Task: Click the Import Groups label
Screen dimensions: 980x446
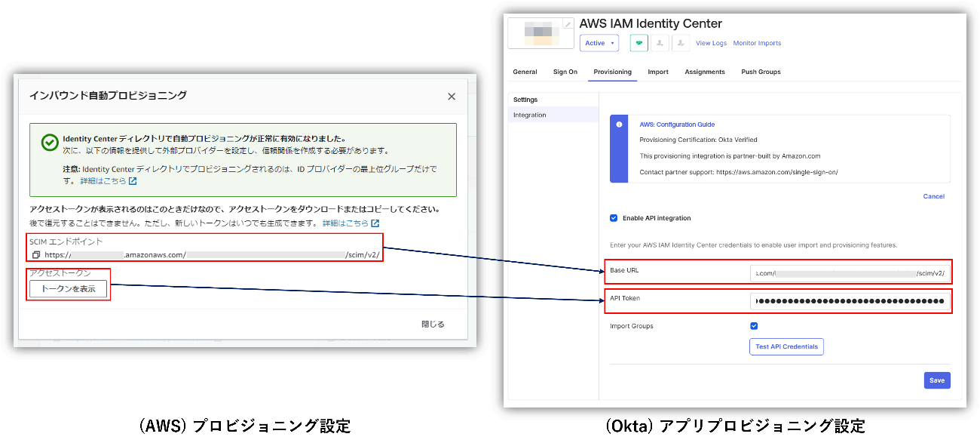Action: click(632, 326)
